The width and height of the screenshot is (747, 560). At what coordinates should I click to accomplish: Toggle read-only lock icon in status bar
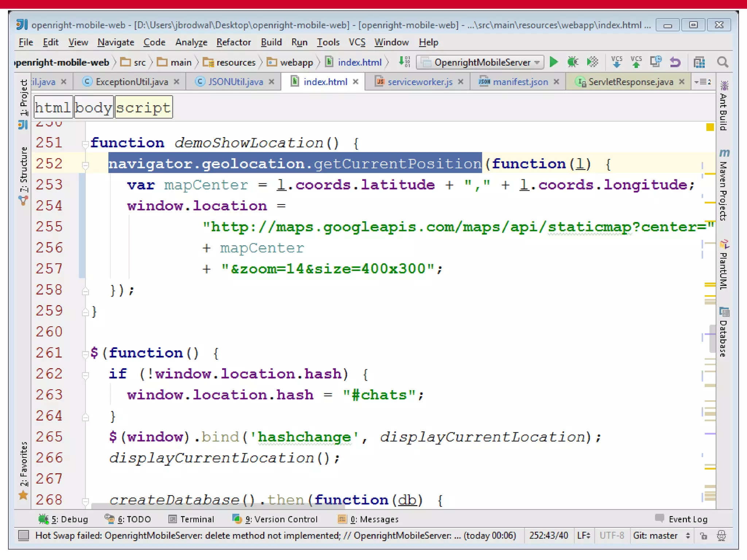703,536
